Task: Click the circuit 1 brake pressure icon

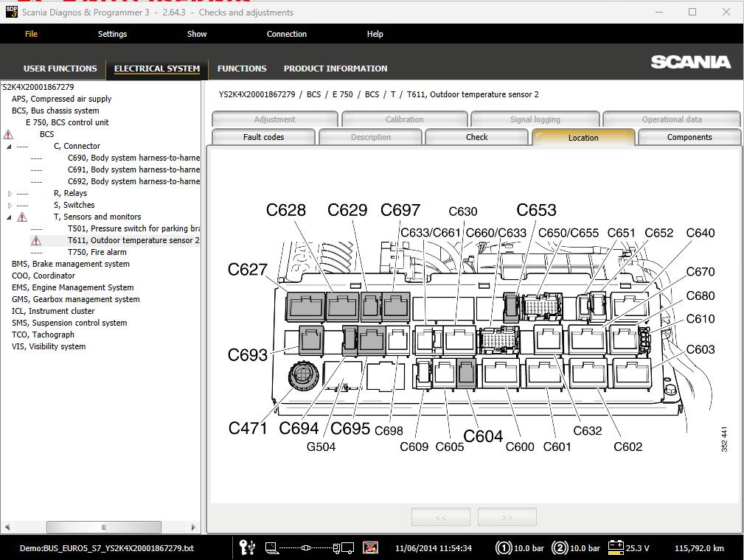Action: point(503,548)
